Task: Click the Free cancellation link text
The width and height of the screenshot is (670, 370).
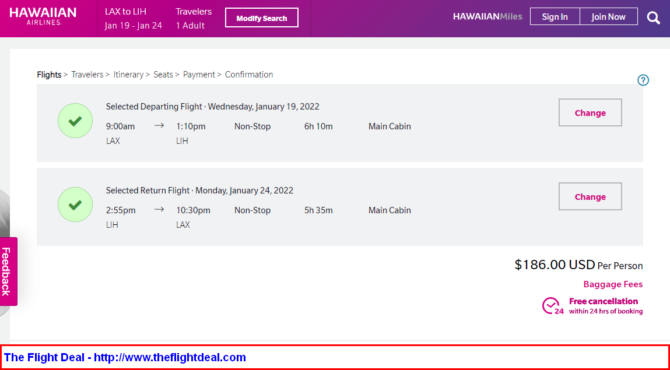Action: point(603,302)
